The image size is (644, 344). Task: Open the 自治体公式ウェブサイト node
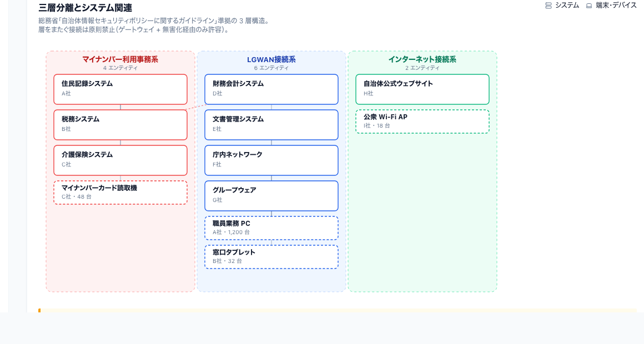pos(422,89)
